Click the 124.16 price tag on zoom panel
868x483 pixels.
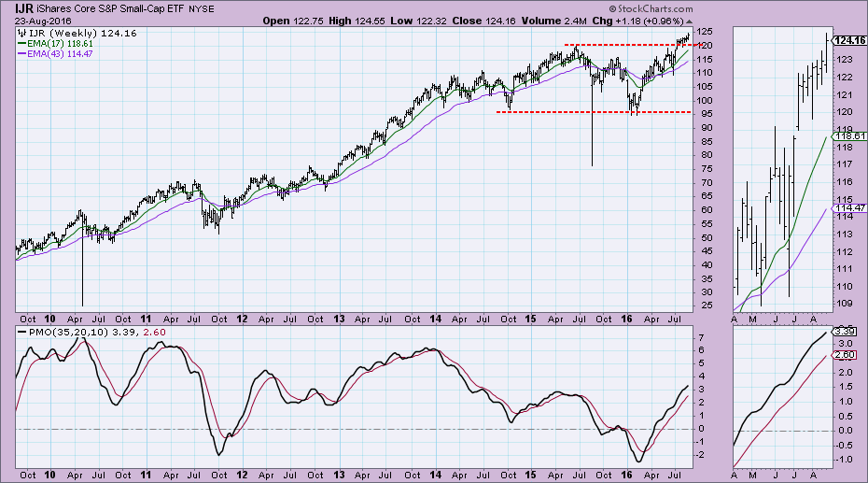point(849,40)
